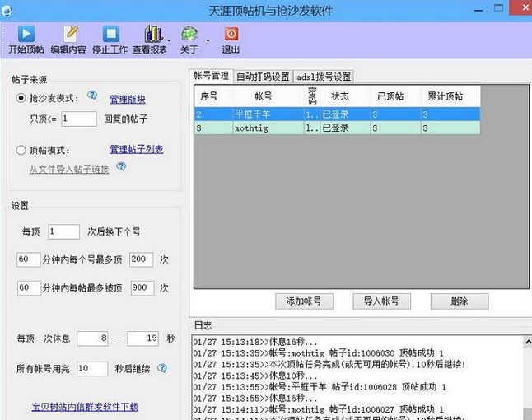Click the 开始顶帖 play icon

coord(26,34)
